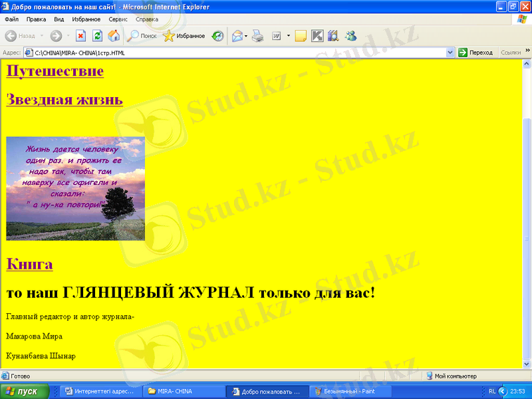Open the Edit dropdown arrow beside Word icon
This screenshot has width=532, height=399.
289,36
